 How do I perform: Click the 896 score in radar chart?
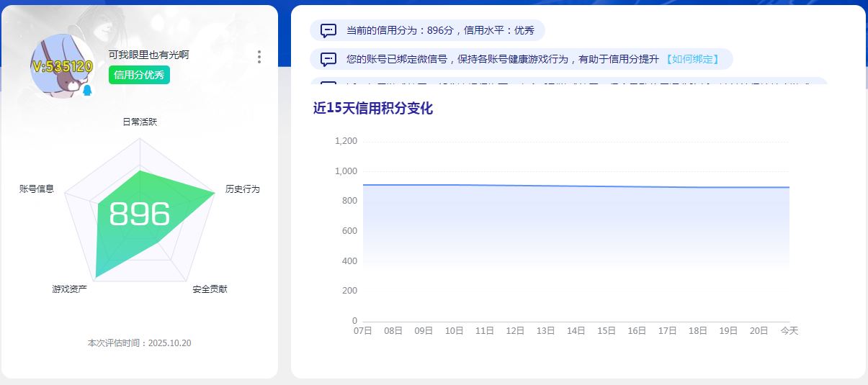point(140,214)
